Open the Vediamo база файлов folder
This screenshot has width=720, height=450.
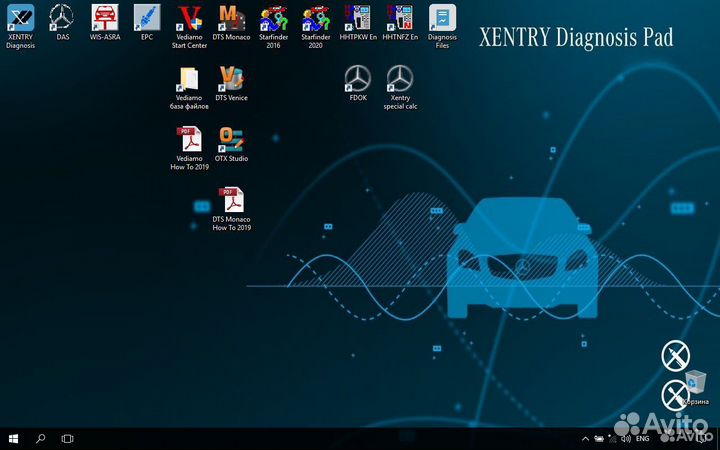click(189, 88)
